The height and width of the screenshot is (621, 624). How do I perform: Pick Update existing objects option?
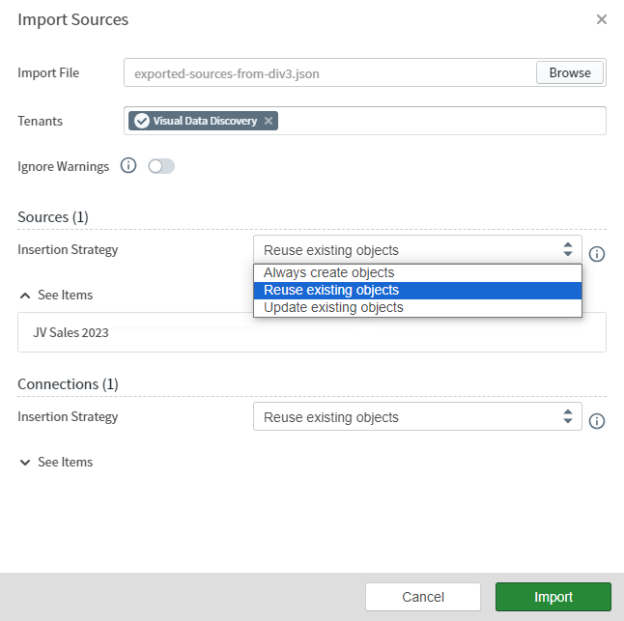pos(333,307)
